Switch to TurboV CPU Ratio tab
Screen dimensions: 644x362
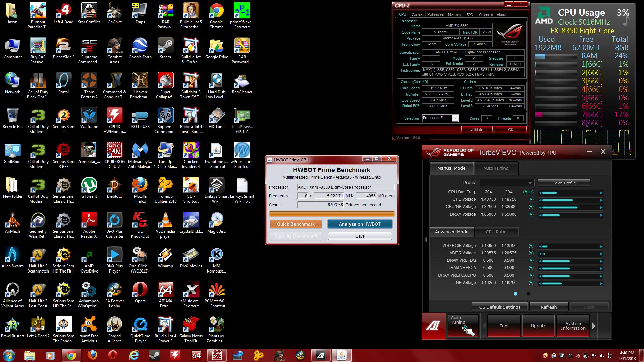(496, 232)
